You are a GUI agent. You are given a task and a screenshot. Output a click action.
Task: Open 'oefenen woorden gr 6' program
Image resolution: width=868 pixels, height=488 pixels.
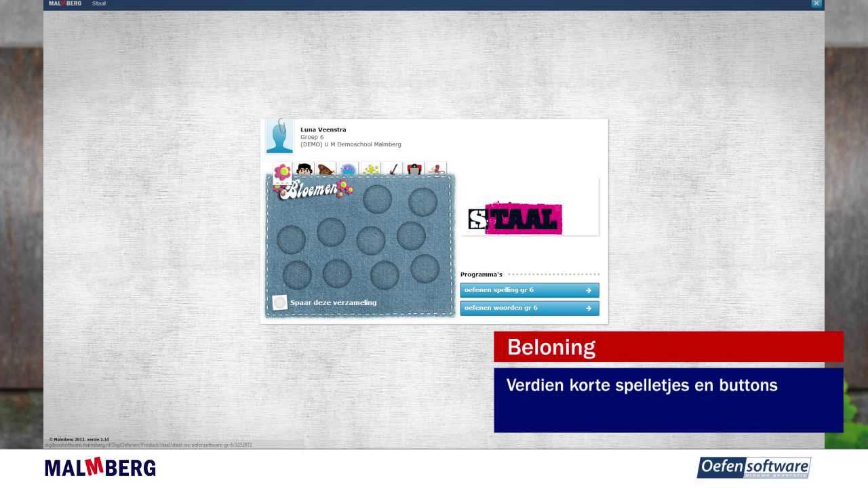[530, 308]
